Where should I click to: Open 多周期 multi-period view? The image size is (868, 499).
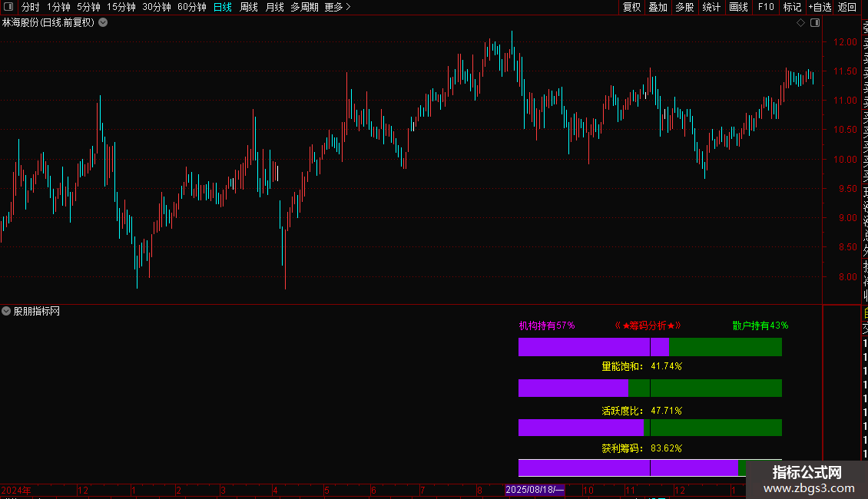(304, 7)
